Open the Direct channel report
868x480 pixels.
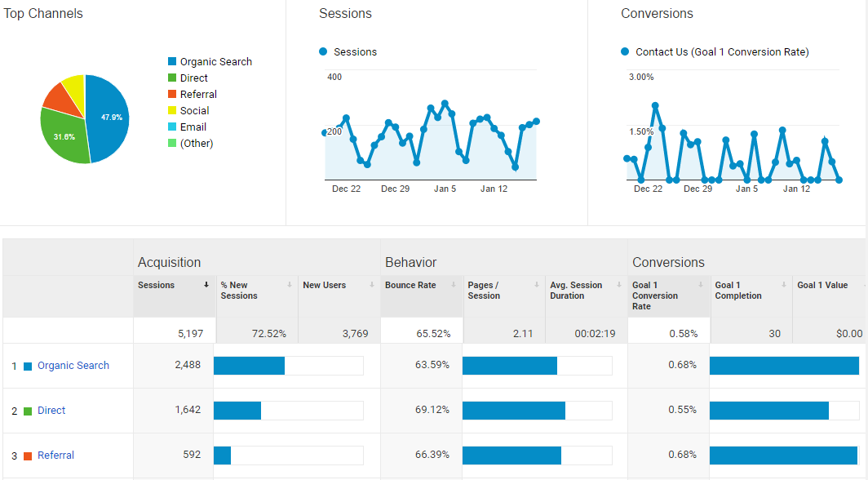51,410
